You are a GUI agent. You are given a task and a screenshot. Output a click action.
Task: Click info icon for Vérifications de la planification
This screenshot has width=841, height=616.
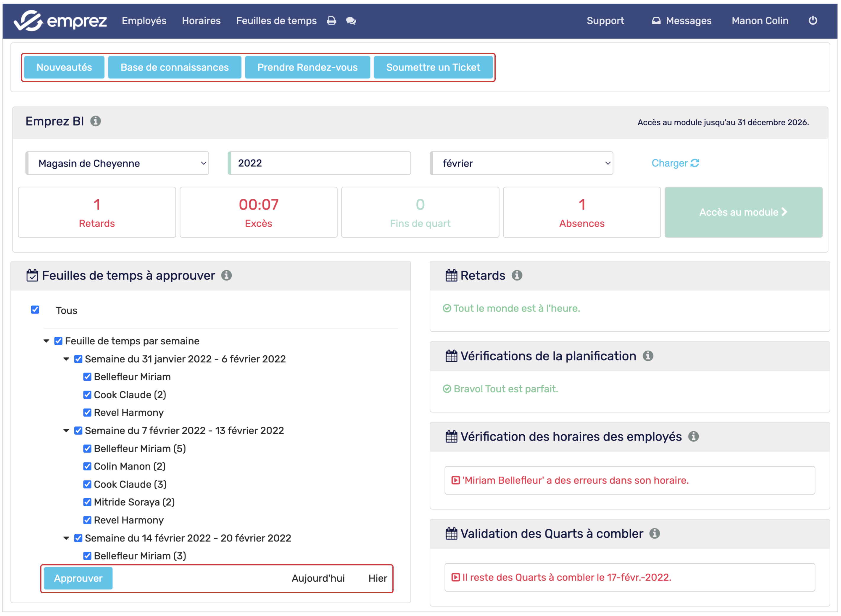pyautogui.click(x=648, y=356)
